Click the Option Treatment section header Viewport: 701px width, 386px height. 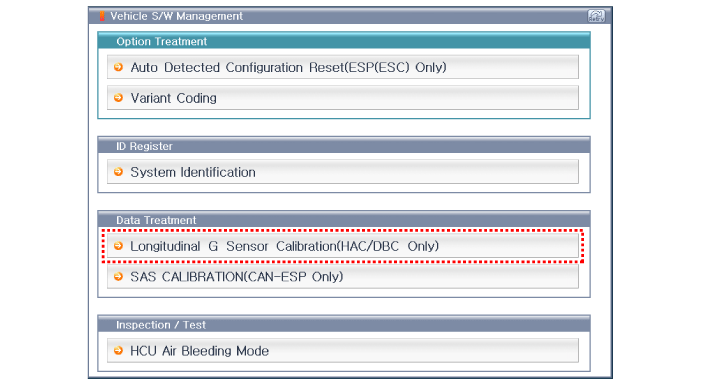[344, 41]
